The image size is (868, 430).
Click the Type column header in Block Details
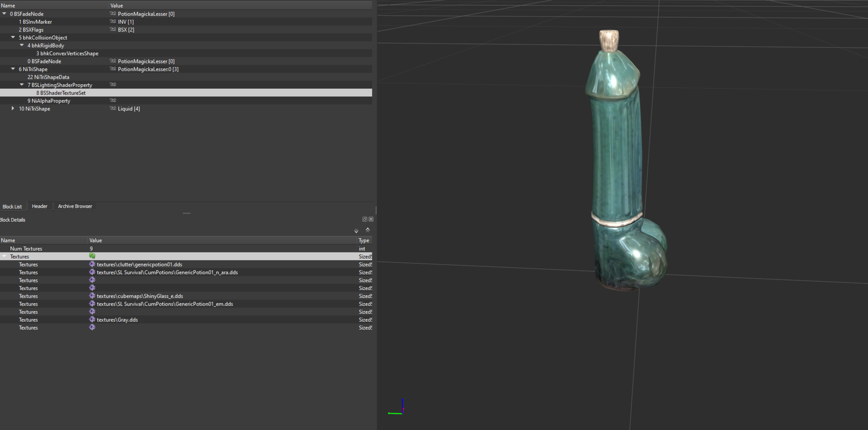[x=364, y=241]
